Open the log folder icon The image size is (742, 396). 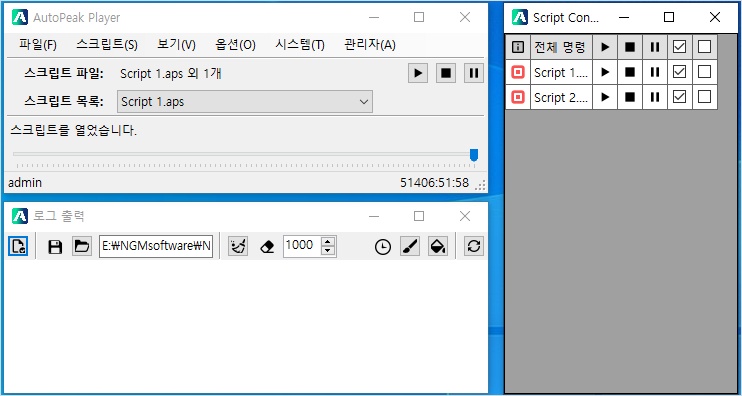click(82, 246)
